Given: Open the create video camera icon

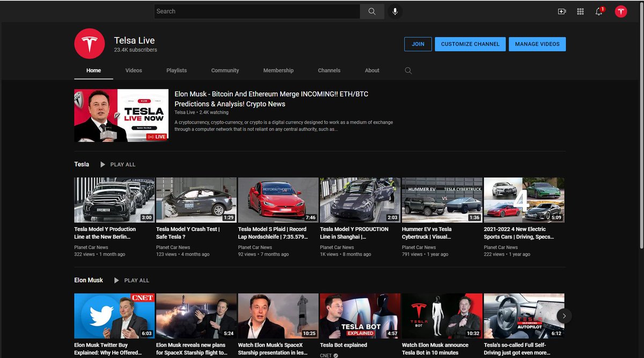Looking at the screenshot, I should (x=562, y=11).
